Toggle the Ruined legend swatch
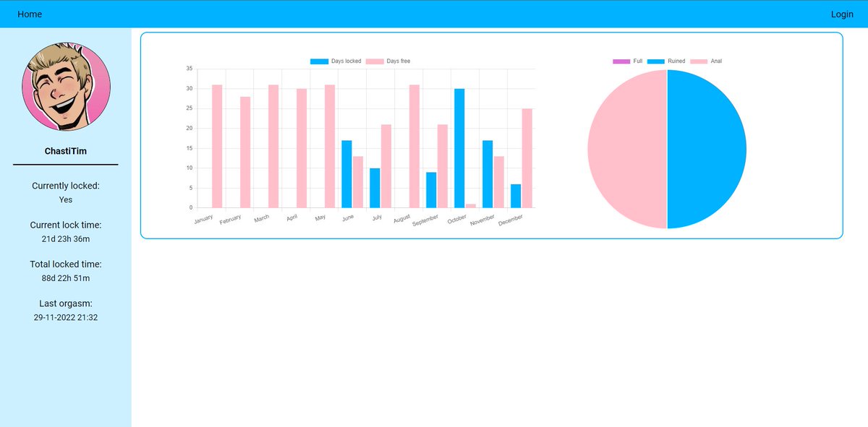The width and height of the screenshot is (868, 427). [x=656, y=61]
